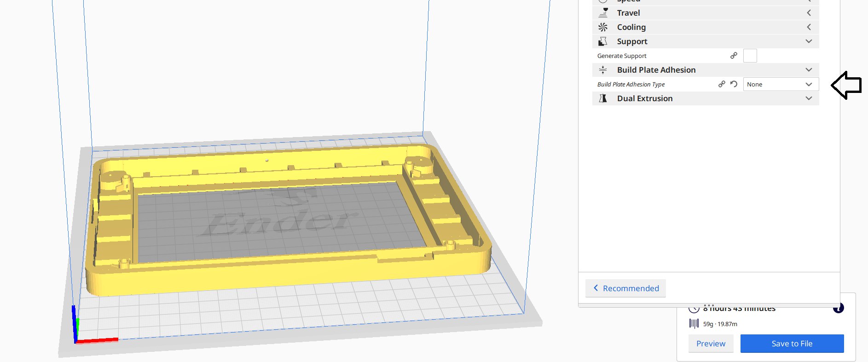The image size is (868, 362).
Task: Click Save to File
Action: (x=792, y=344)
